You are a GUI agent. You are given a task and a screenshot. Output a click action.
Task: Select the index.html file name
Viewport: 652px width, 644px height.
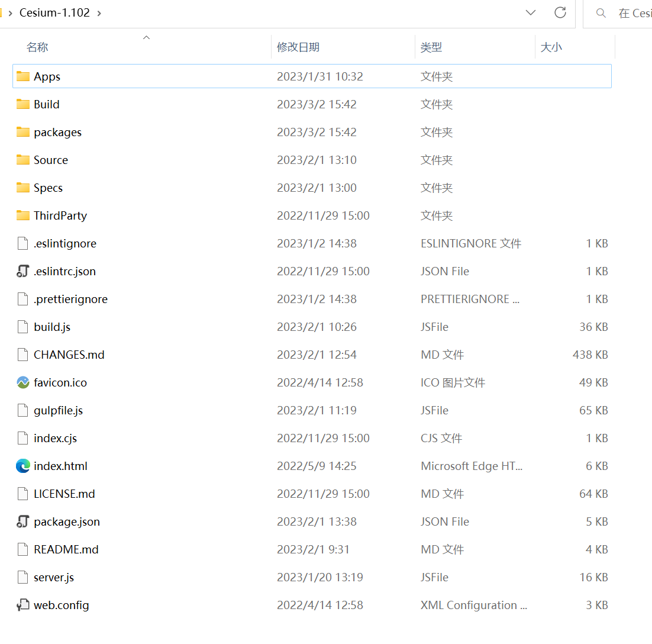61,466
